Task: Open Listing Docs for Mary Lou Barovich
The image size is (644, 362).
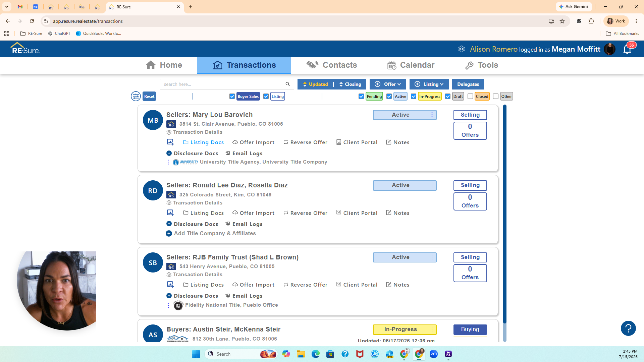Action: coord(203,142)
